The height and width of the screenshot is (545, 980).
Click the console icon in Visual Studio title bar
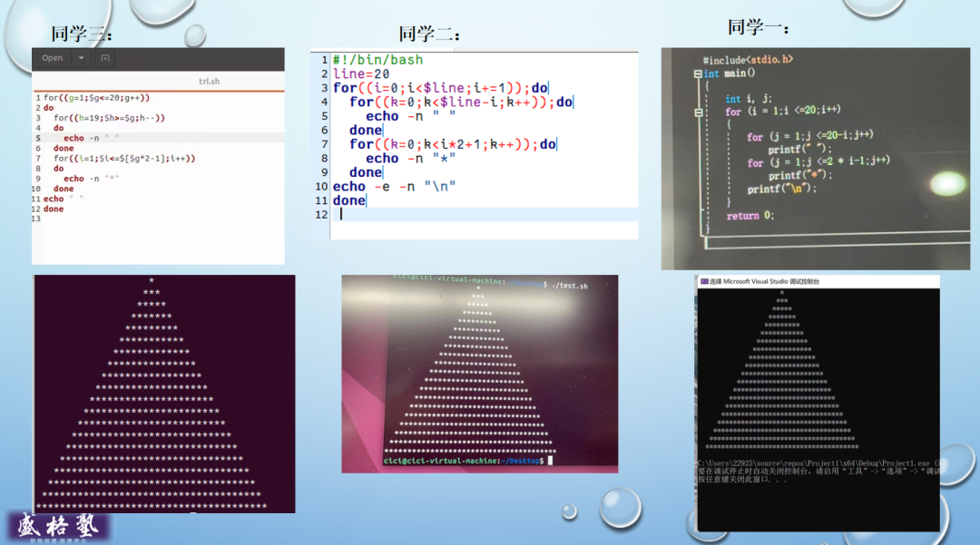[704, 281]
